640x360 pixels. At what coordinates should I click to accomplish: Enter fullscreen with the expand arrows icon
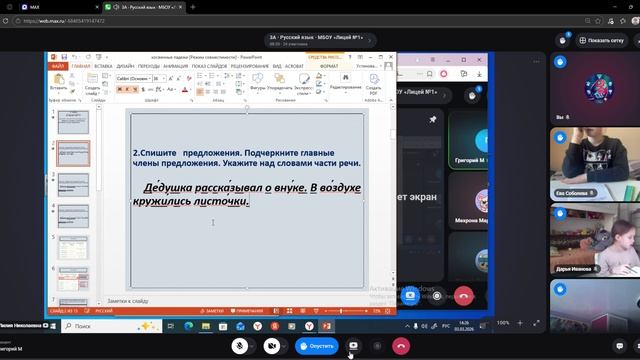[536, 323]
